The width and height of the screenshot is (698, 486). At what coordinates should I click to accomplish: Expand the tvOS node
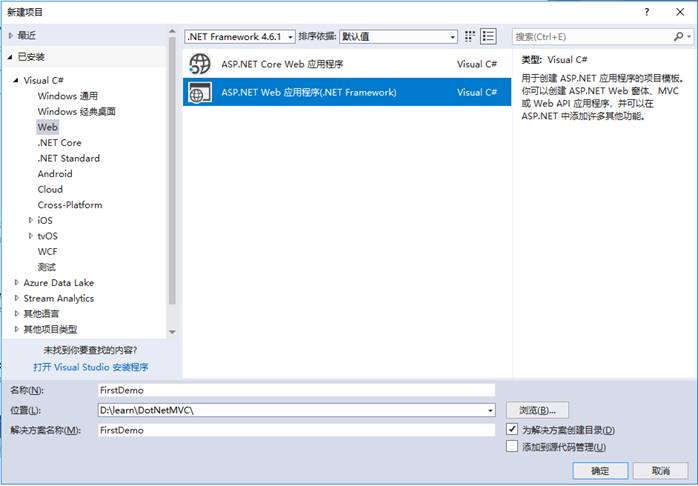pos(31,235)
